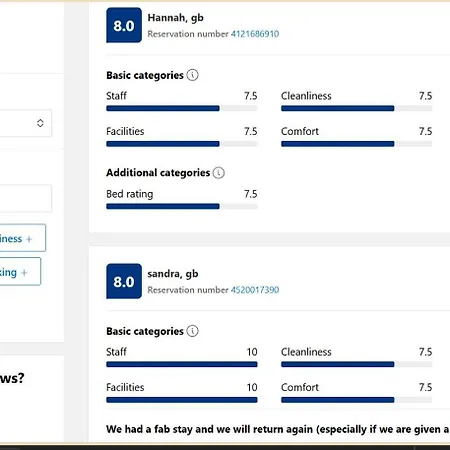Screen dimensions: 450x450
Task: Click Hannah's 8.0 score badge
Action: 124,25
